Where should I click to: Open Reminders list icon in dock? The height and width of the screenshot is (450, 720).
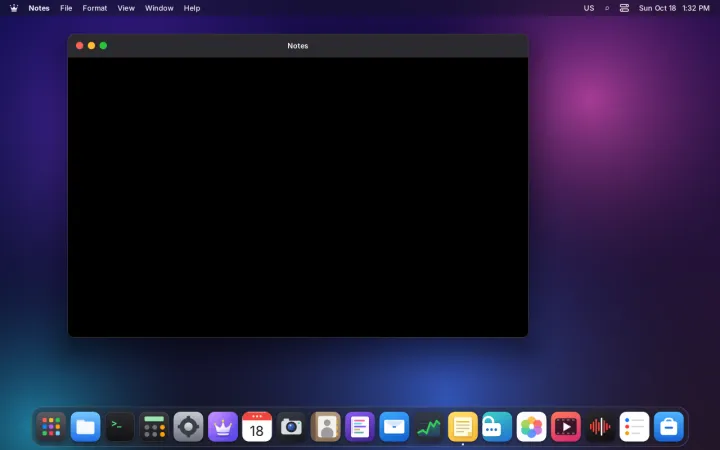tap(634, 427)
